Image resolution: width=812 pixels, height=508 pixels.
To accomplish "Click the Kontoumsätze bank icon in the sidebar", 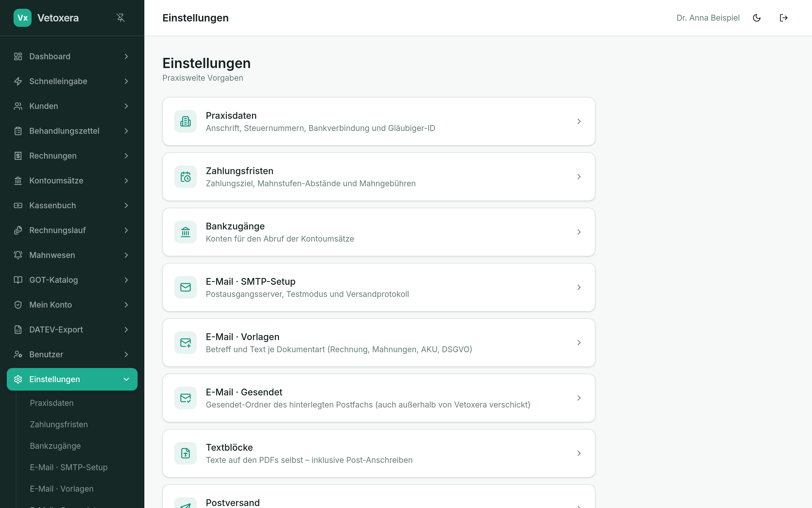I will click(18, 181).
